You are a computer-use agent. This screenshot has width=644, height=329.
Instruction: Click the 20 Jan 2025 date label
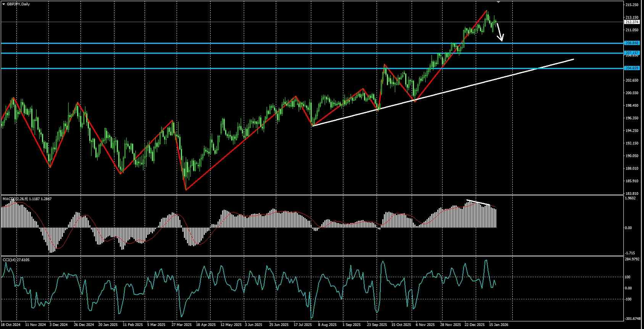108,325
